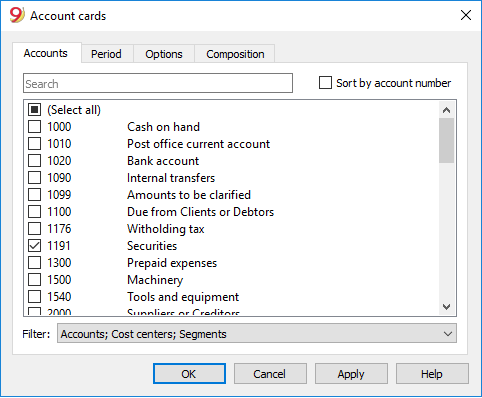
Task: Focus the Search input field
Action: [x=158, y=83]
